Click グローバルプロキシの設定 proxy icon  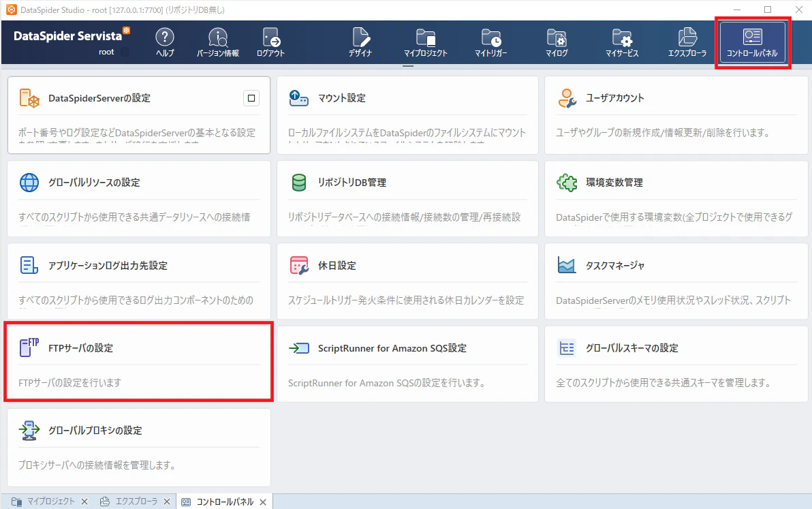(x=29, y=430)
